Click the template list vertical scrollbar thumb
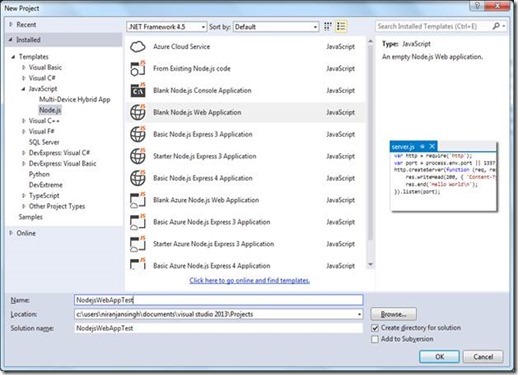Image resolution: width=518 pixels, height=375 pixels. point(370,143)
